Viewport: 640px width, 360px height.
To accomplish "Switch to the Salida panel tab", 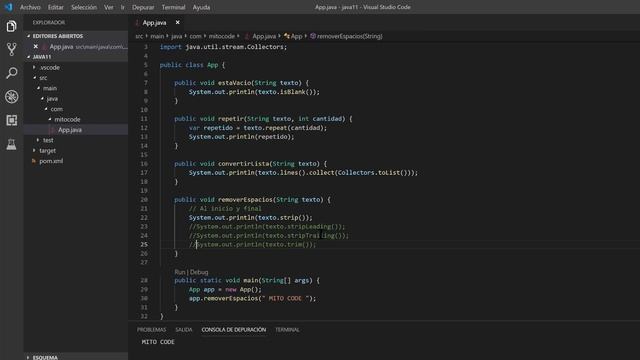I will pos(184,329).
